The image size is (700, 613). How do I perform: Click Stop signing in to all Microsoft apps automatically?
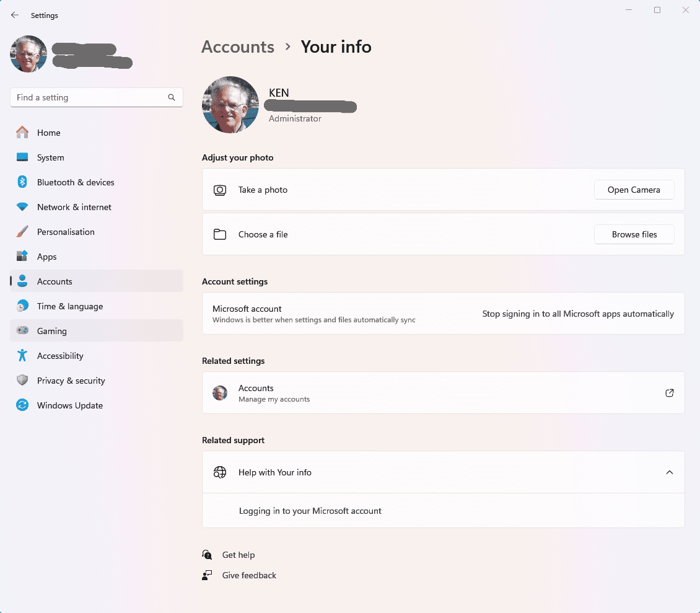[x=578, y=314]
